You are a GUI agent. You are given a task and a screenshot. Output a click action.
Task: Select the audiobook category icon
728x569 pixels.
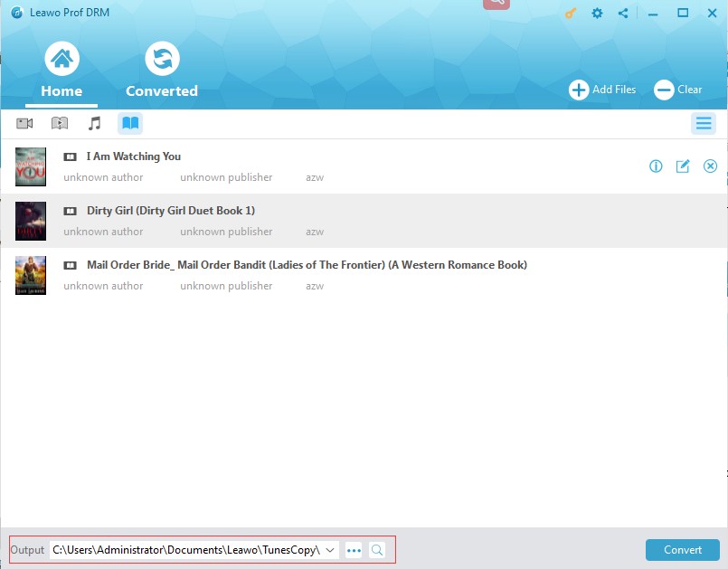[x=60, y=124]
